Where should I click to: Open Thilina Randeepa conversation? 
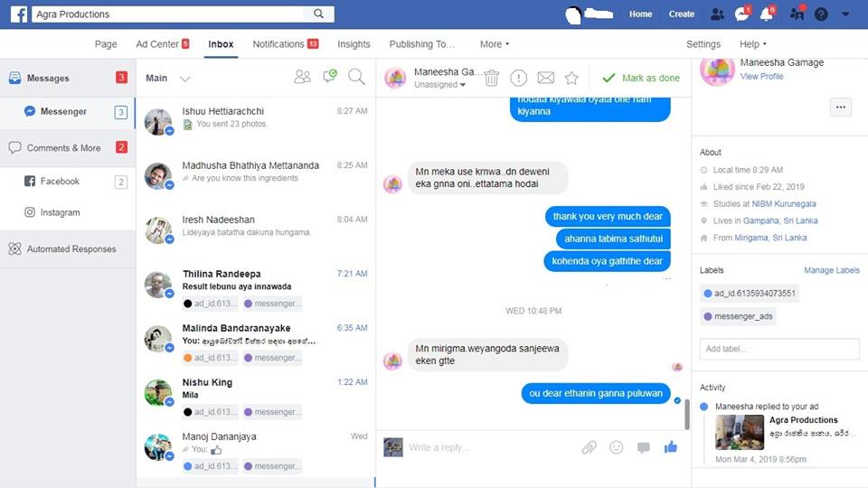[x=256, y=287]
